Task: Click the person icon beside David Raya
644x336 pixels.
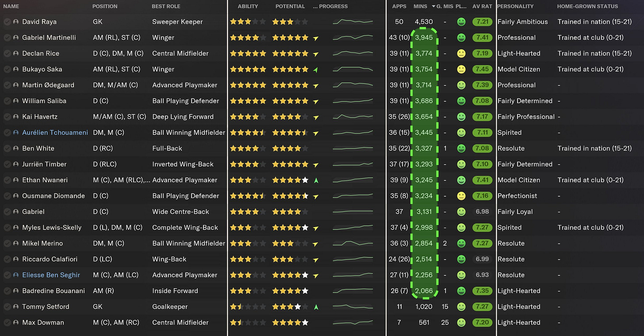Action: pyautogui.click(x=16, y=22)
